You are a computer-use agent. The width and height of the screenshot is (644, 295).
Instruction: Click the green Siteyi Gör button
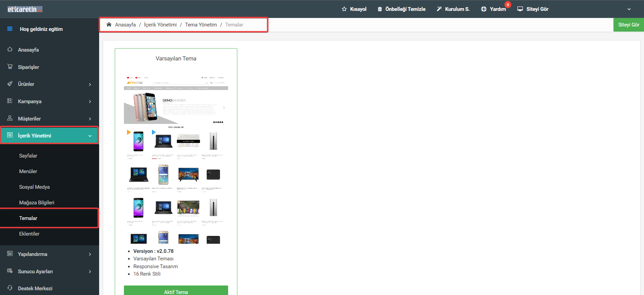click(x=628, y=25)
